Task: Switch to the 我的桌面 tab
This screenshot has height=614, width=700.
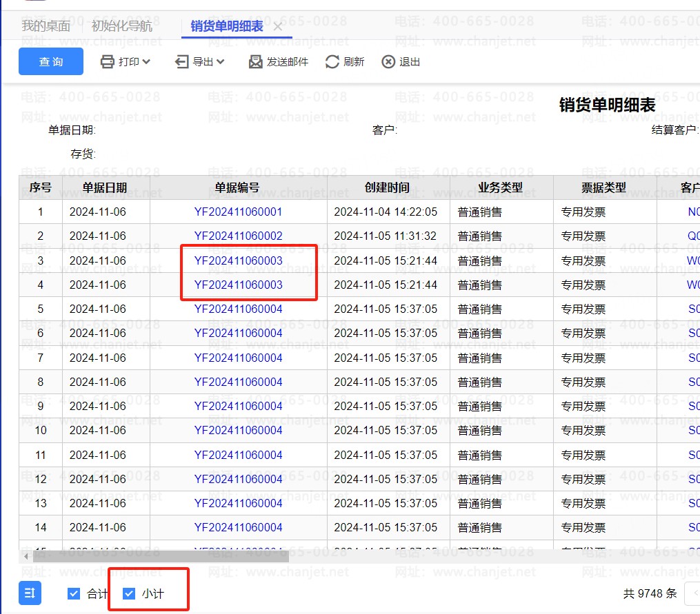Action: (46, 26)
